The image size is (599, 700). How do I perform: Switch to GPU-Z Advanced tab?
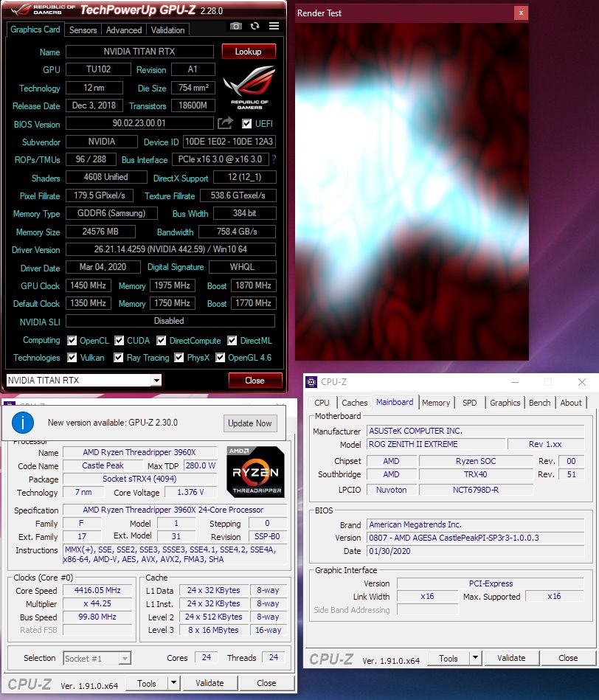[124, 30]
